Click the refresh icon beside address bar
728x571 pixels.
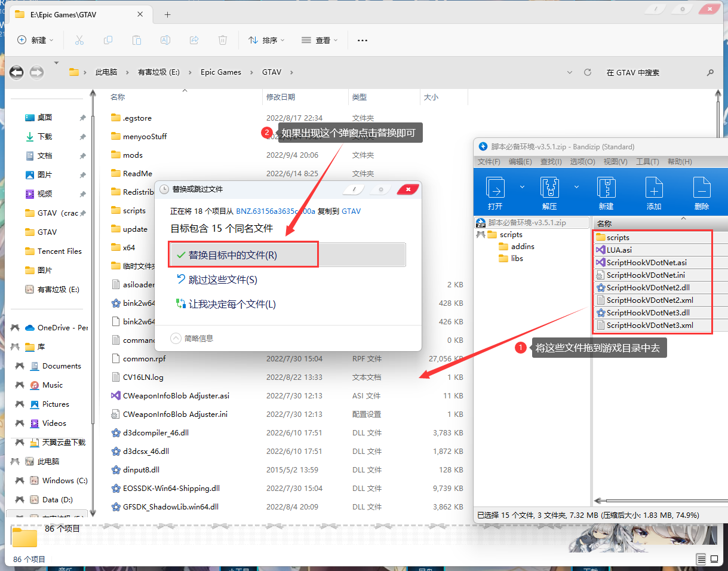click(x=588, y=72)
